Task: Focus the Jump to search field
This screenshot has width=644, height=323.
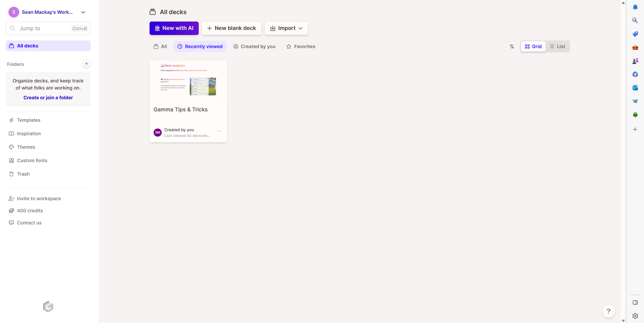Action: (48, 28)
